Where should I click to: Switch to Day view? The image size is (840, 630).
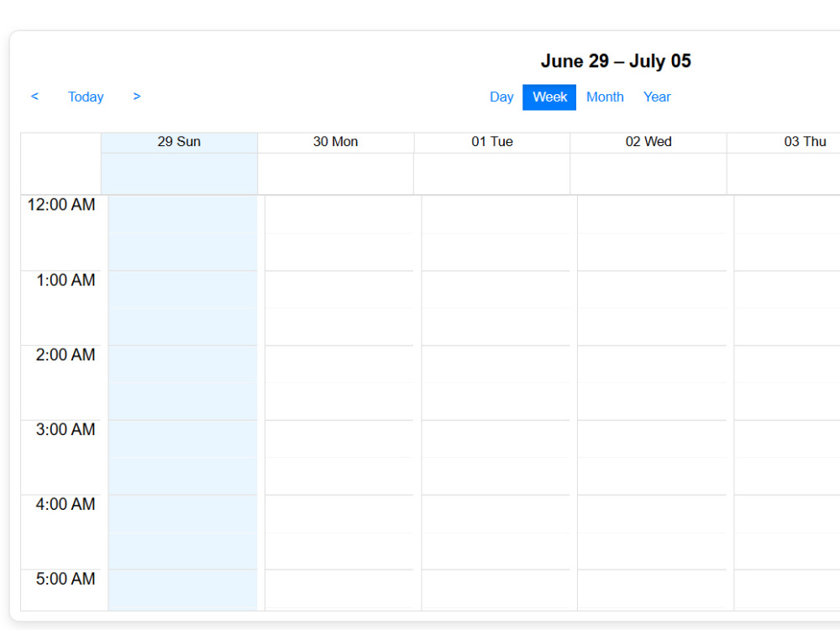point(501,97)
